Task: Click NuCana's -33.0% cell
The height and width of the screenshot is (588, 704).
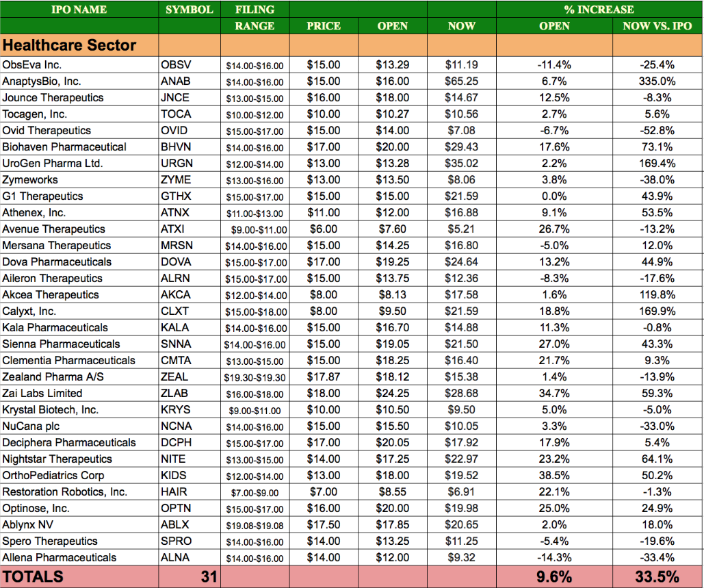Action: tap(657, 426)
